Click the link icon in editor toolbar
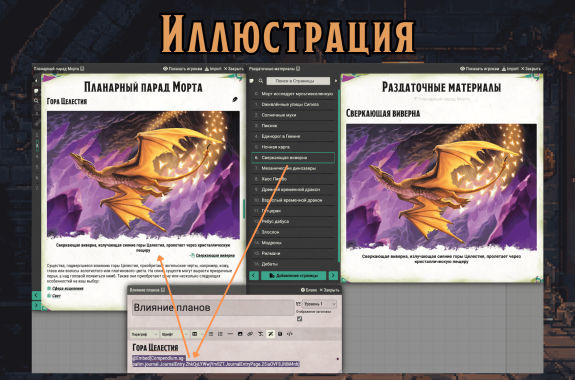The image size is (575, 380). [x=250, y=334]
